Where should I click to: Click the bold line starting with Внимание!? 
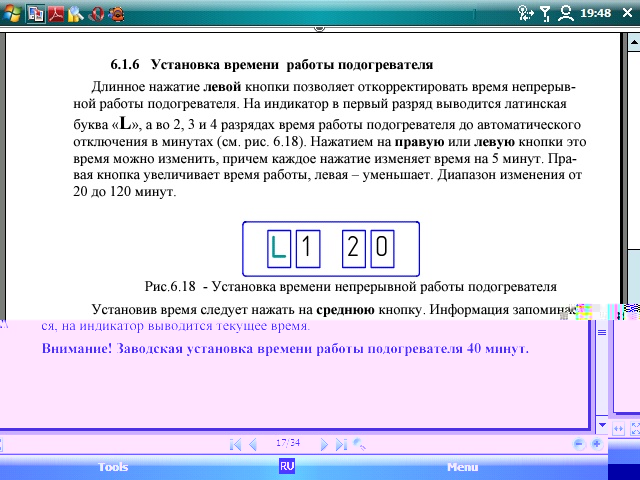pyautogui.click(x=285, y=349)
